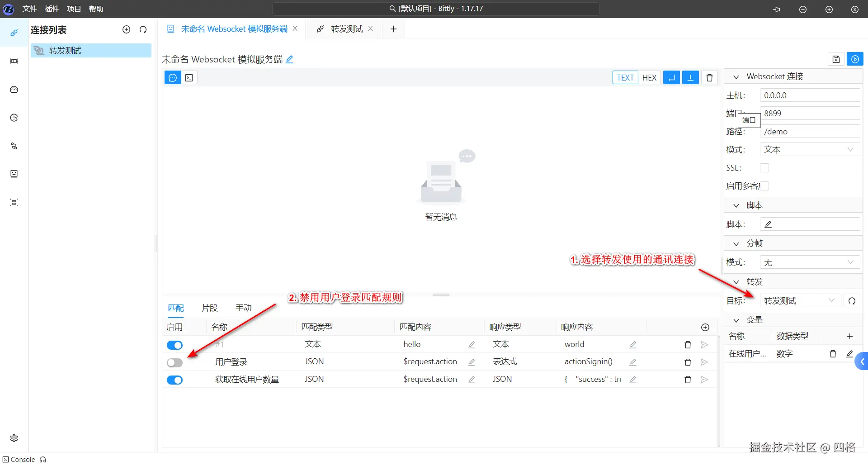868x466 pixels.
Task: Open the 项目 menu
Action: (x=74, y=9)
